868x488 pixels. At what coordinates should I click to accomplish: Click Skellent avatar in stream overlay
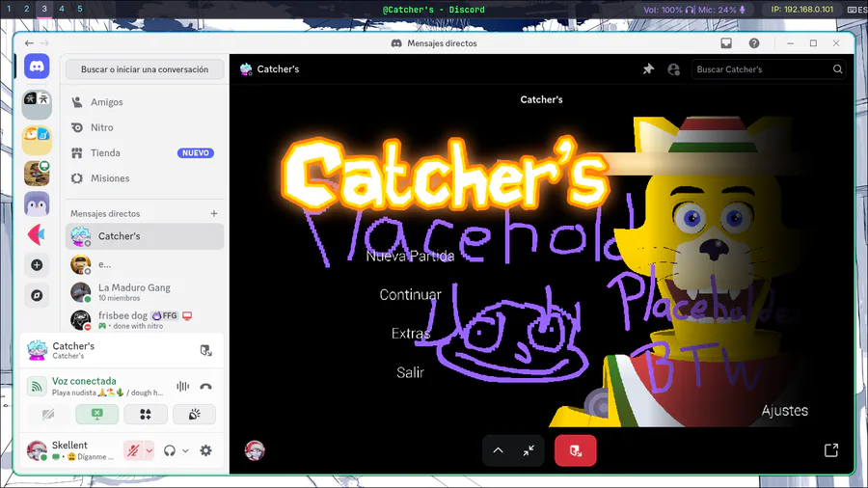click(x=255, y=450)
